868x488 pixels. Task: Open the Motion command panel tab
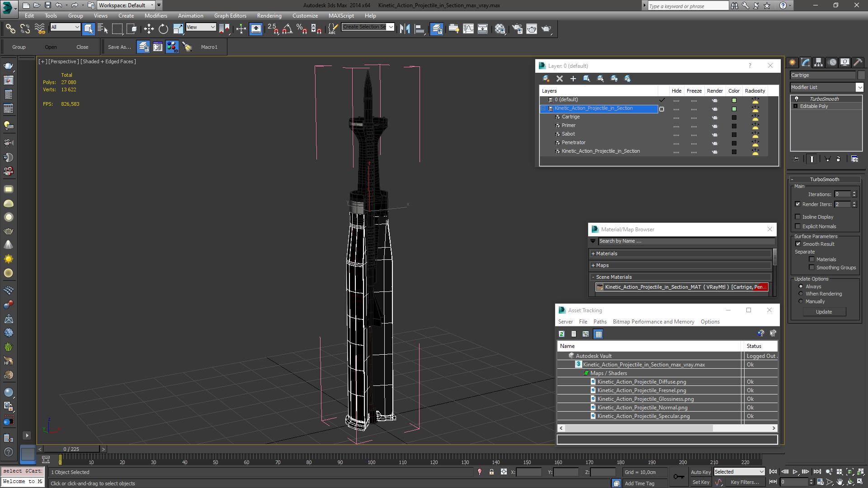(832, 62)
